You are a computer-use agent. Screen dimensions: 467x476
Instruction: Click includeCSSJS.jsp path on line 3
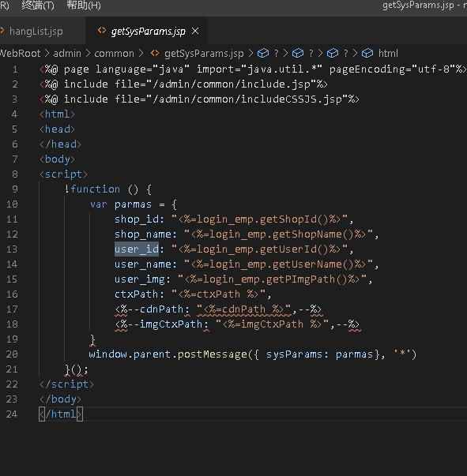pos(247,99)
